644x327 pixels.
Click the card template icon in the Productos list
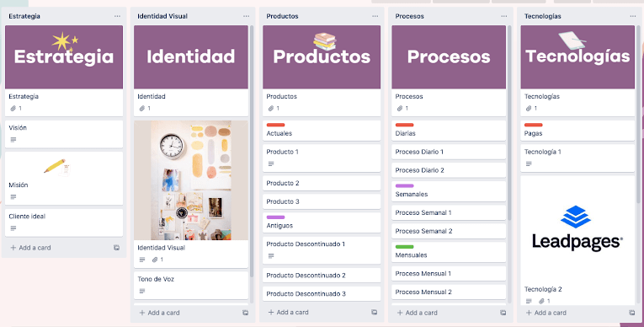pyautogui.click(x=374, y=312)
